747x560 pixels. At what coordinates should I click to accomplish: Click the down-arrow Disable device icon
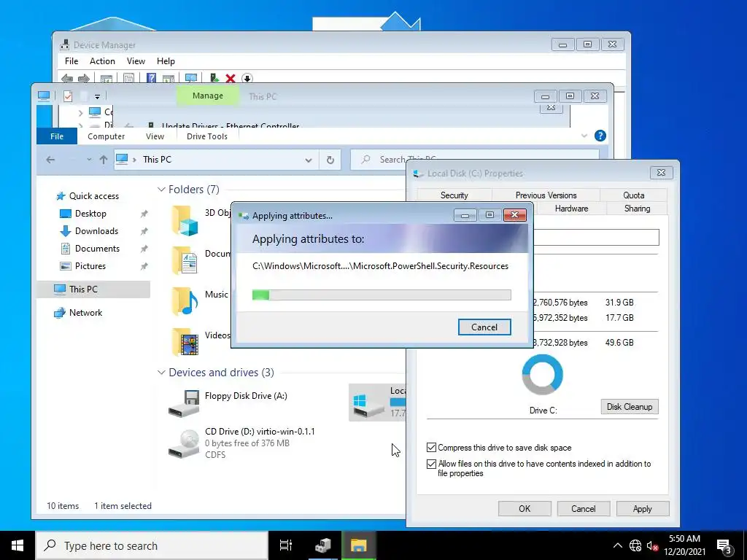pyautogui.click(x=247, y=79)
